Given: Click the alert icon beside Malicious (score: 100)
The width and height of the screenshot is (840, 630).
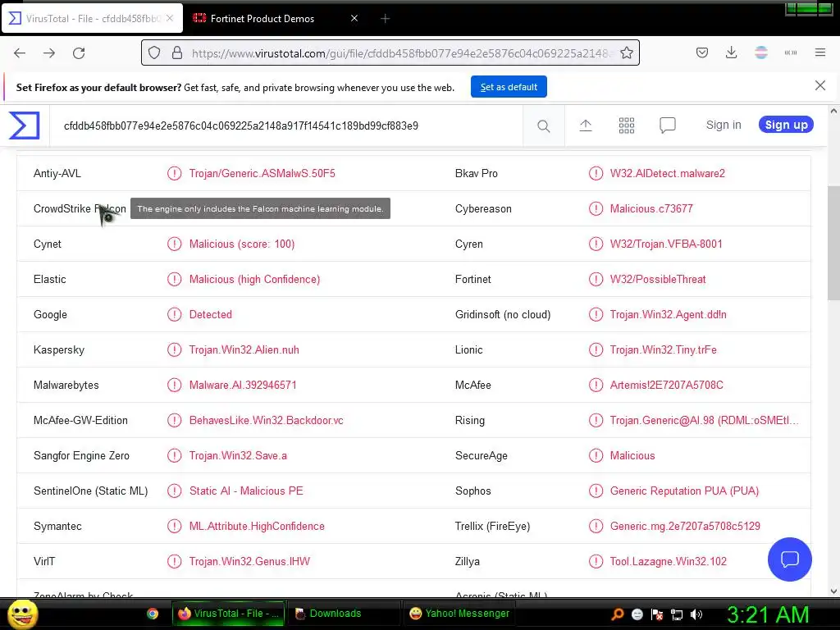Looking at the screenshot, I should point(174,244).
